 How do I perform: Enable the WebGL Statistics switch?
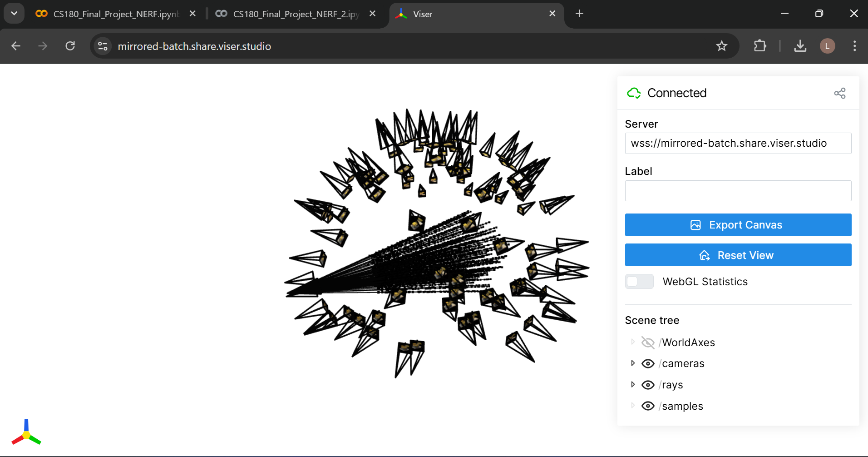point(639,282)
